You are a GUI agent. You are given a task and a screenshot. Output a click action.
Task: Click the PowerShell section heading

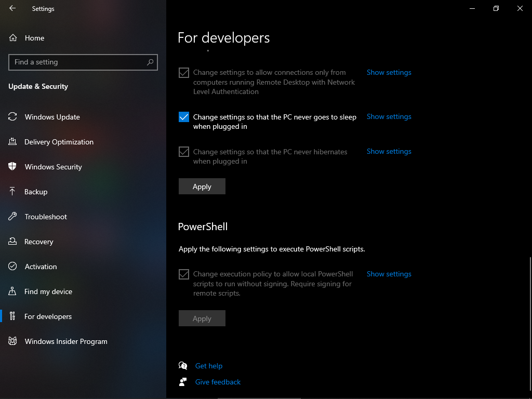[203, 227]
